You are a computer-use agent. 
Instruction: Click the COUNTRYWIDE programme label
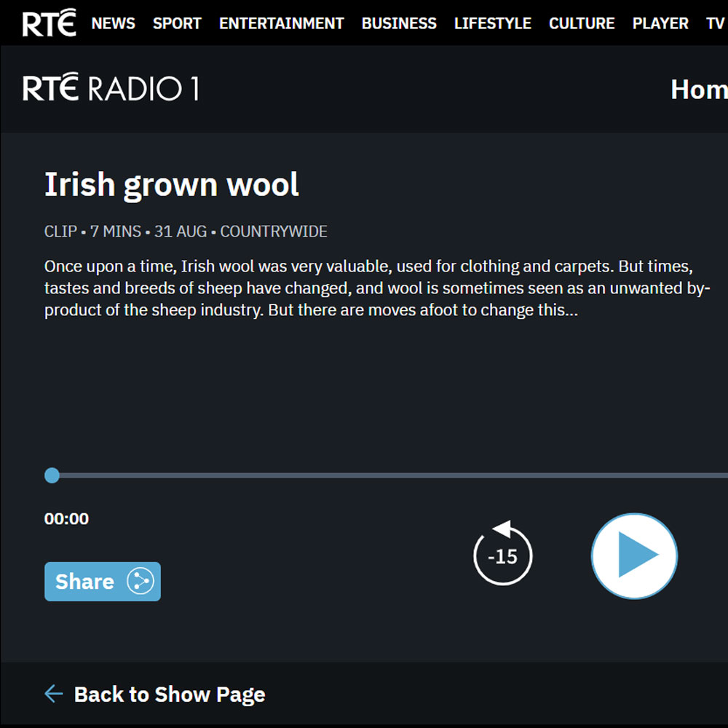(274, 232)
